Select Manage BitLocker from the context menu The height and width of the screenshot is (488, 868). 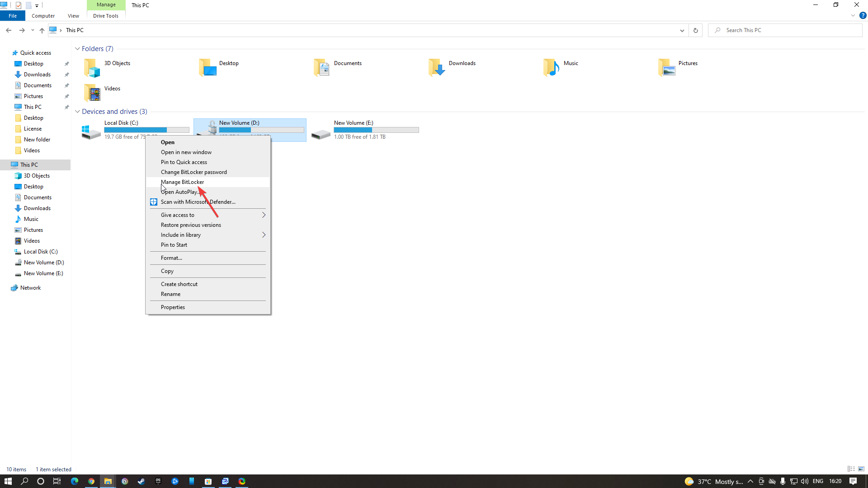[182, 182]
